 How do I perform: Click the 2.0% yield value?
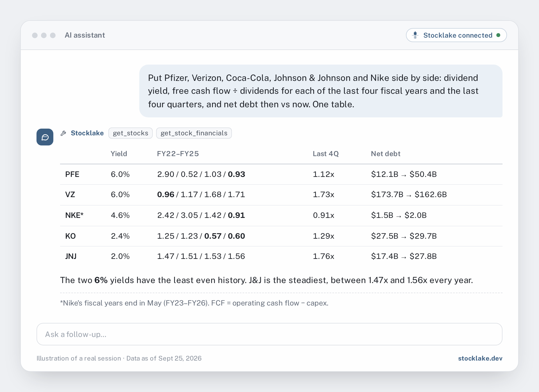tap(120, 256)
